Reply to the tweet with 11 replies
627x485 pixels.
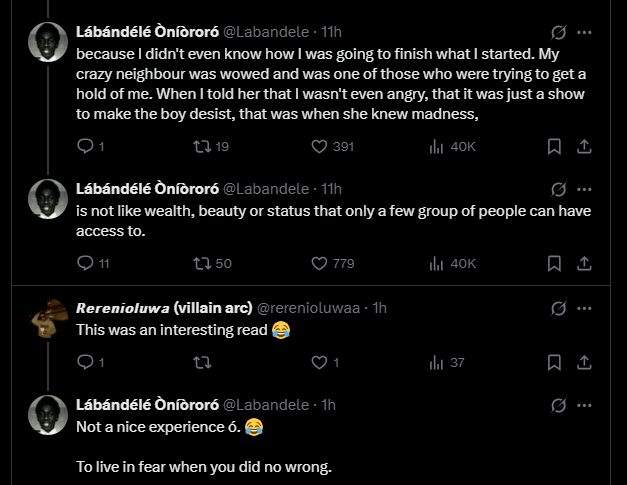click(x=86, y=264)
